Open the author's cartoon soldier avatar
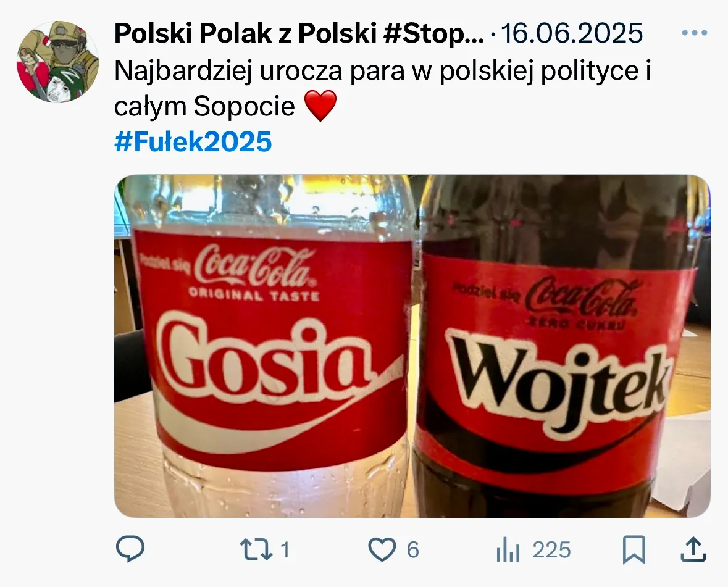The height and width of the screenshot is (587, 728). click(x=57, y=62)
